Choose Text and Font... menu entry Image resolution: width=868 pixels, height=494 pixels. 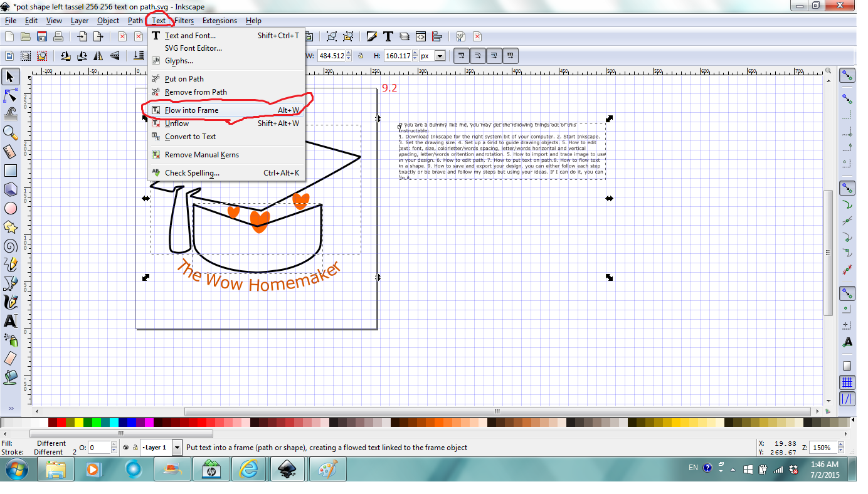coord(226,36)
